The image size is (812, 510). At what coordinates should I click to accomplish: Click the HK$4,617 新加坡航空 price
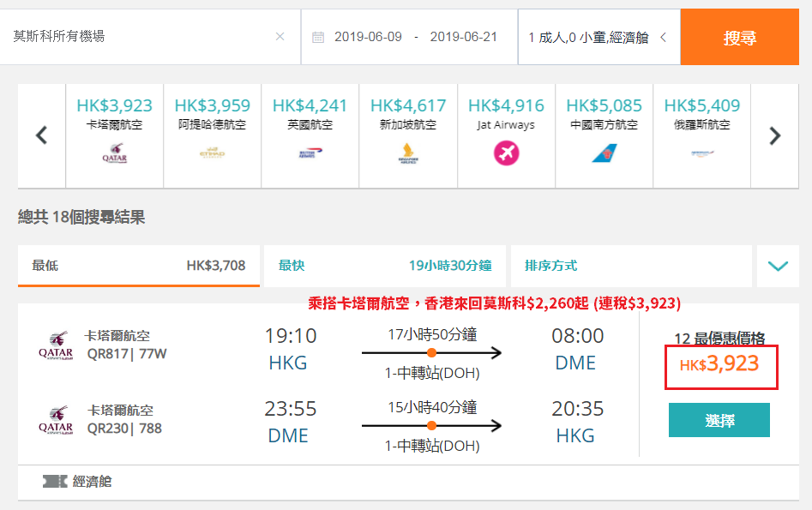tap(408, 105)
